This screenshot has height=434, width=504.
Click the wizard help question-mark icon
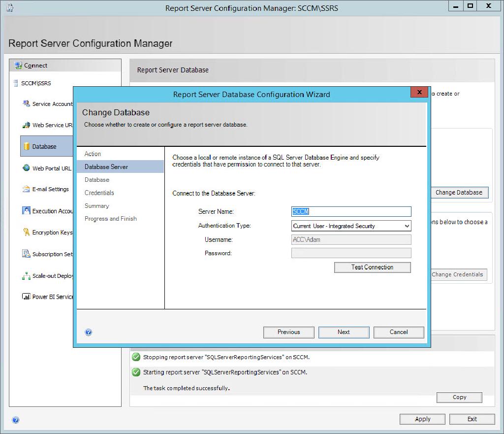pyautogui.click(x=89, y=332)
